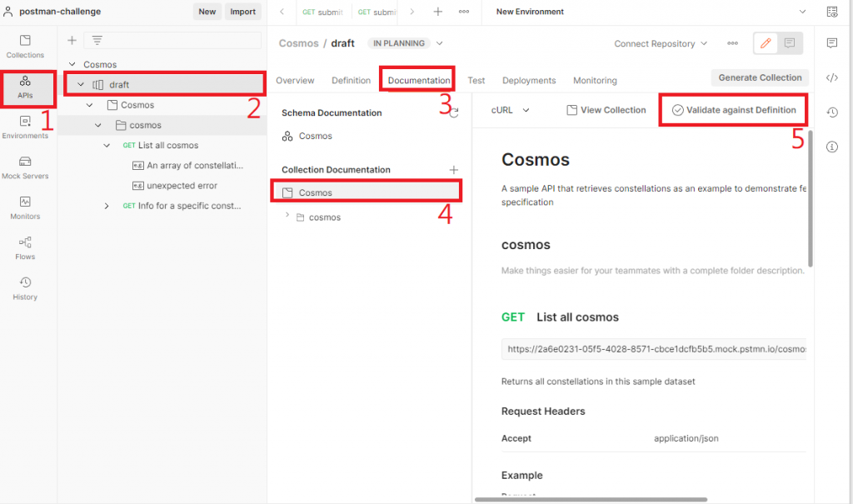Click the plus icon to create new API
The height and width of the screenshot is (504, 853).
72,40
